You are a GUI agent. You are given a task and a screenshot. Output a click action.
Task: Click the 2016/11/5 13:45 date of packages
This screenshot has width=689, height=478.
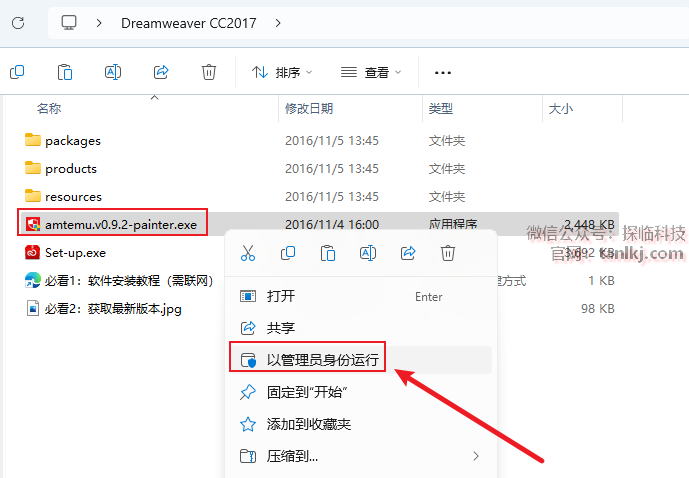(332, 141)
